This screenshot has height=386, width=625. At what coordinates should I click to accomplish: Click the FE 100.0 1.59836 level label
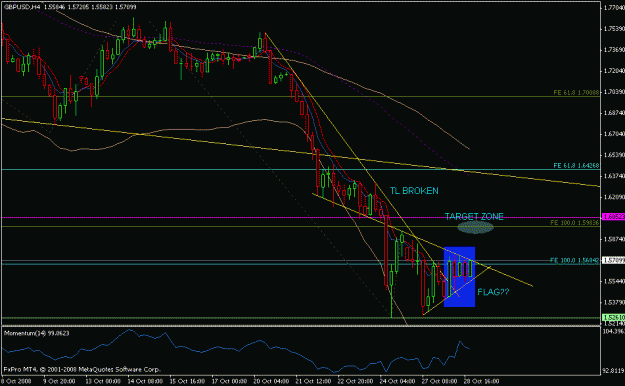[574, 223]
